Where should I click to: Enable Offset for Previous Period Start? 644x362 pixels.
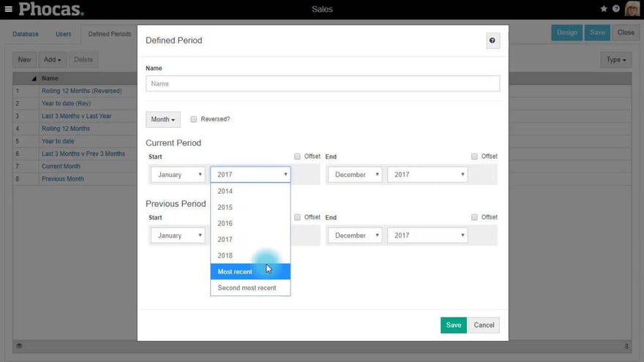coord(297,217)
